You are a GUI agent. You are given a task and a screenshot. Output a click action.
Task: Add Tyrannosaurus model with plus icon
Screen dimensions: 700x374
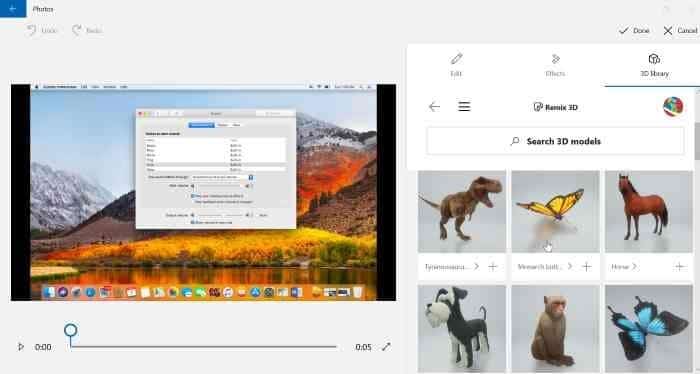point(492,266)
